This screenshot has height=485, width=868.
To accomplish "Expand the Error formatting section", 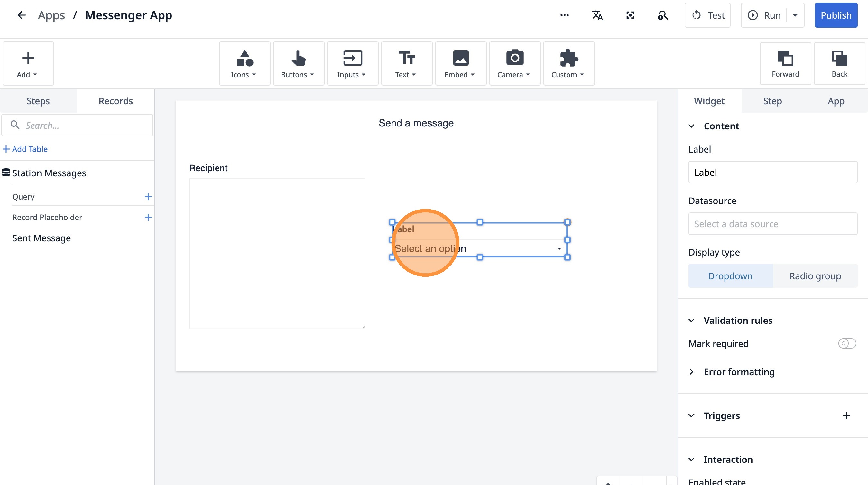I will [x=691, y=372].
